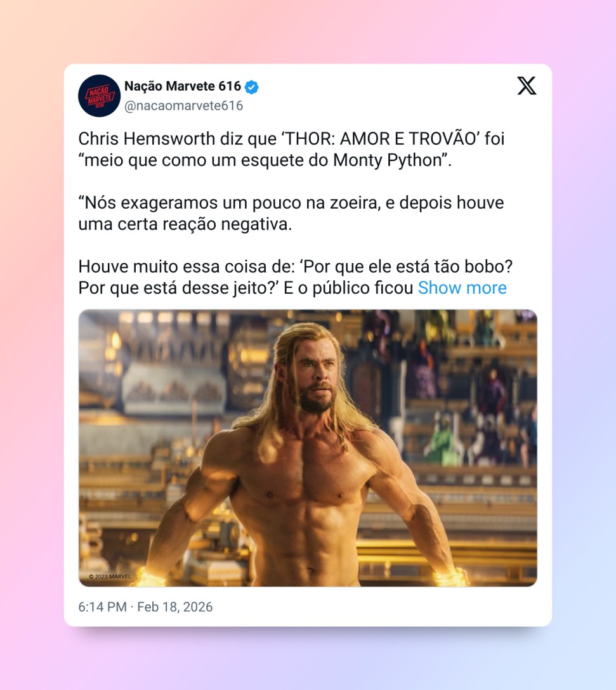The width and height of the screenshot is (616, 690).
Task: Open the shirtless Thor movie still
Action: tap(308, 448)
